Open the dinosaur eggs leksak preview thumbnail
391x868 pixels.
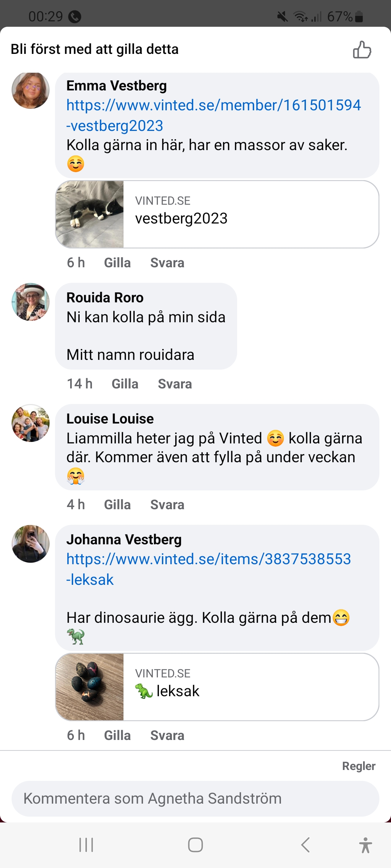click(x=90, y=687)
